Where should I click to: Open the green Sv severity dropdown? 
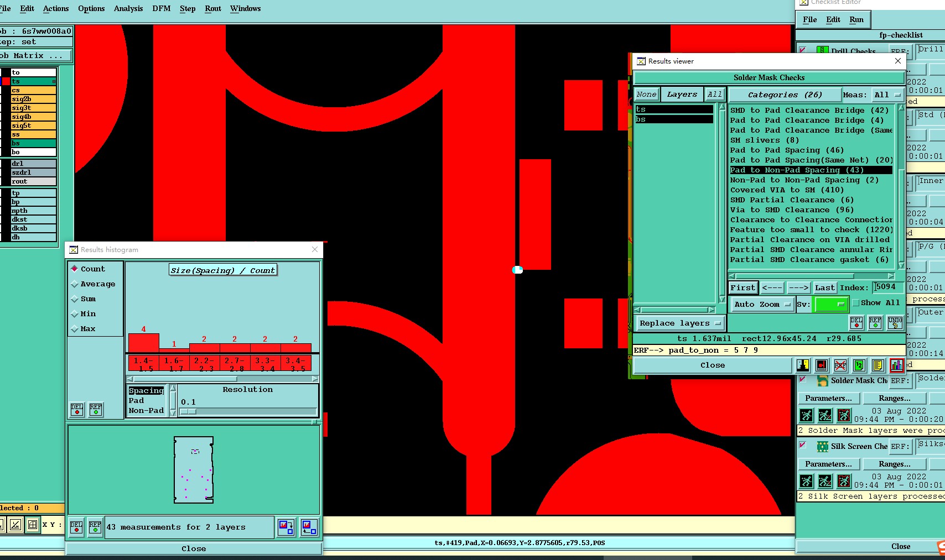[830, 304]
